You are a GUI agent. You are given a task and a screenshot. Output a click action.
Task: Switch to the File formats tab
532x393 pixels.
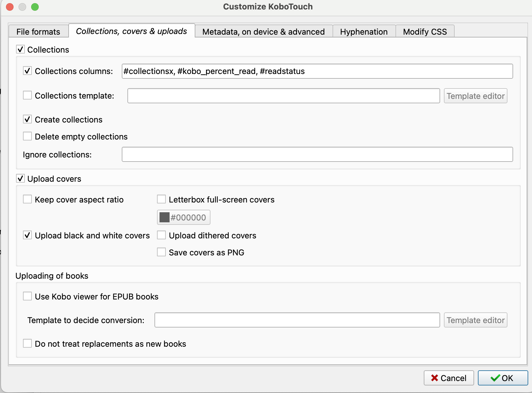(38, 31)
